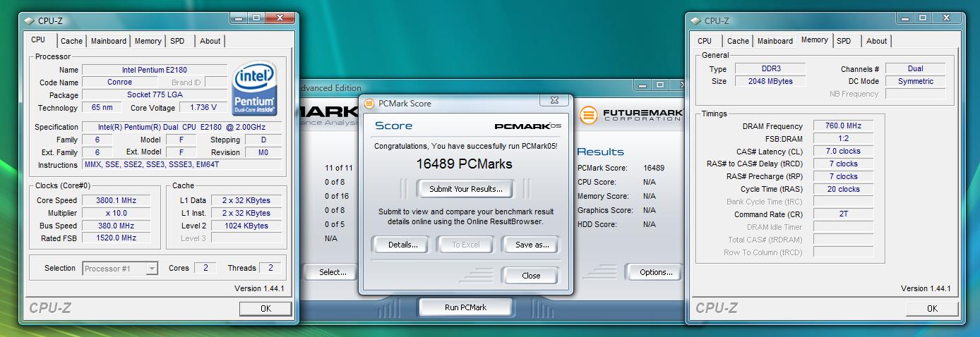
Task: Click the PCMark Score result 16489 in Results
Action: pos(653,168)
